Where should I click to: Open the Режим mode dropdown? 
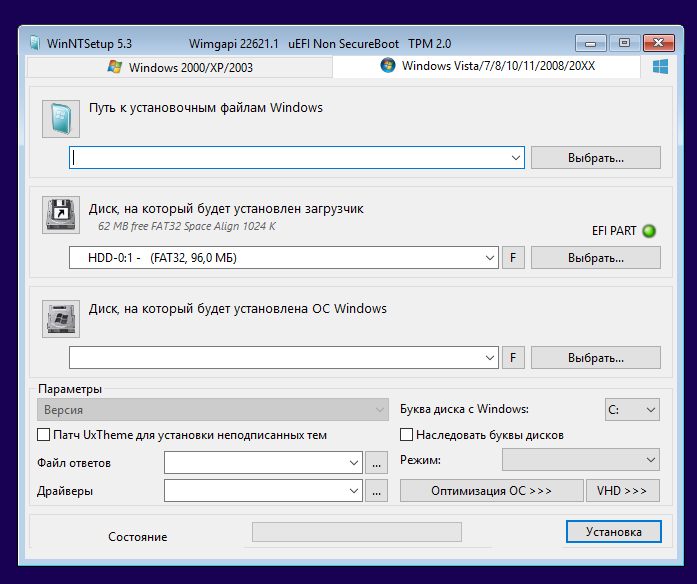click(581, 460)
